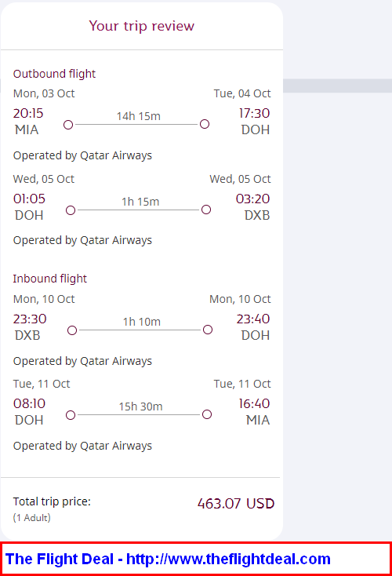This screenshot has height=576, width=392.
Task: Select the Inbound flight section label
Action: click(50, 279)
